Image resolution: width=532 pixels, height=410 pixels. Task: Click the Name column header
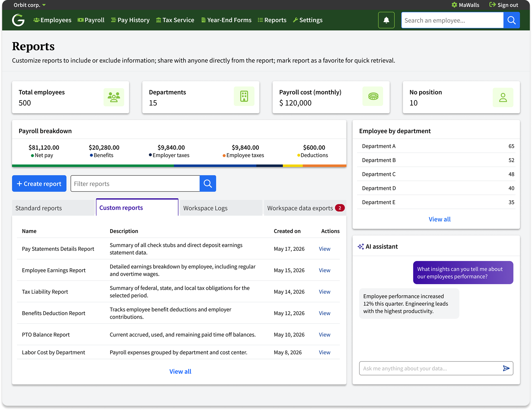coord(29,231)
